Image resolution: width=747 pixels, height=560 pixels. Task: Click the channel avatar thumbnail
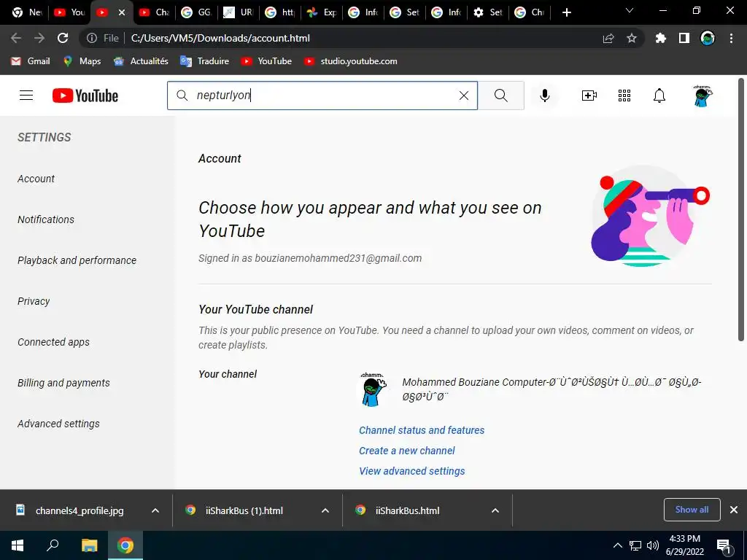(372, 389)
